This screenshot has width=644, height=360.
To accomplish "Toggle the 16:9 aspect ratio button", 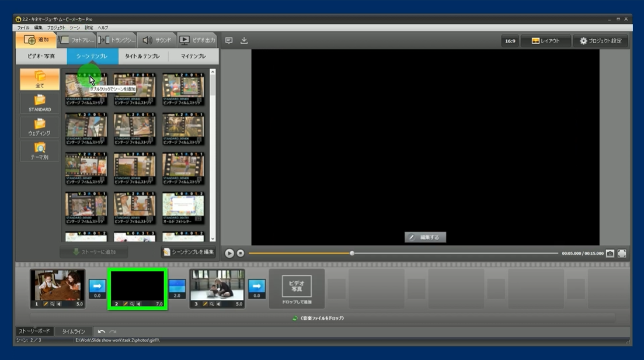I will coord(510,41).
